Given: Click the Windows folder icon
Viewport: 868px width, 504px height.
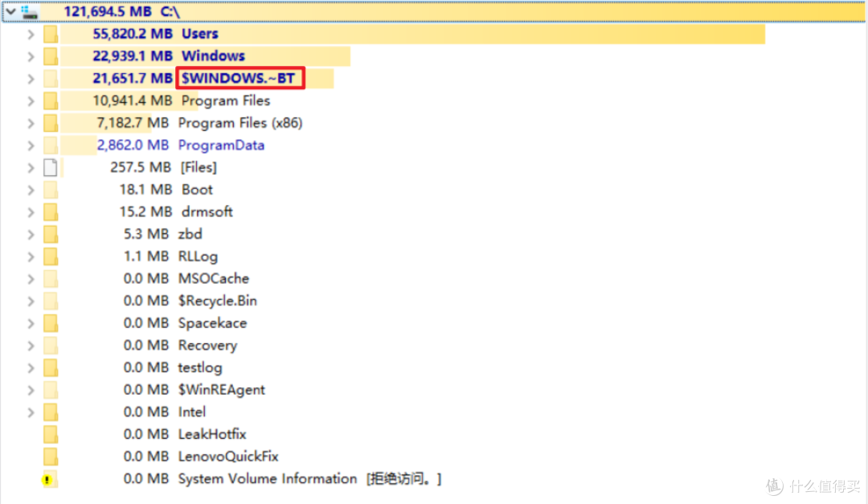Looking at the screenshot, I should (x=51, y=56).
